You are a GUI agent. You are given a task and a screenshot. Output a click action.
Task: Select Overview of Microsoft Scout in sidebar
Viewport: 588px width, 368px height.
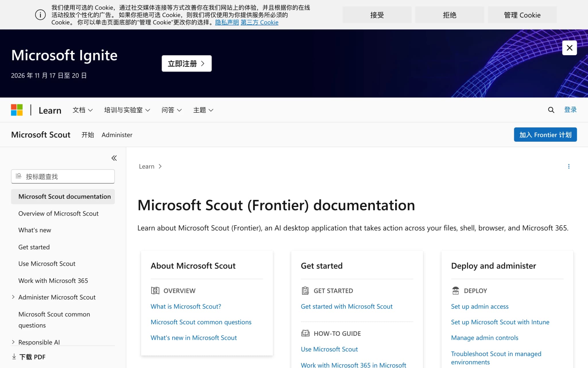click(x=58, y=213)
